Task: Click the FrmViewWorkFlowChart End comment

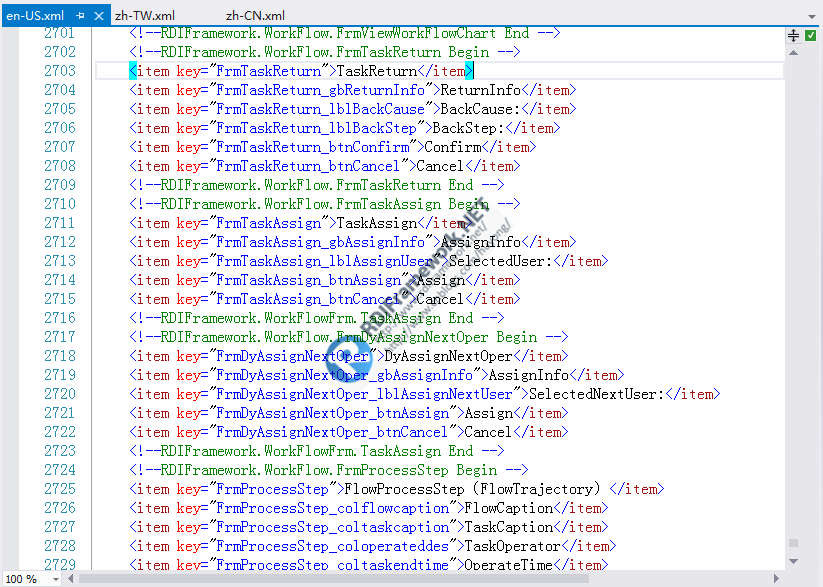Action: click(x=345, y=33)
